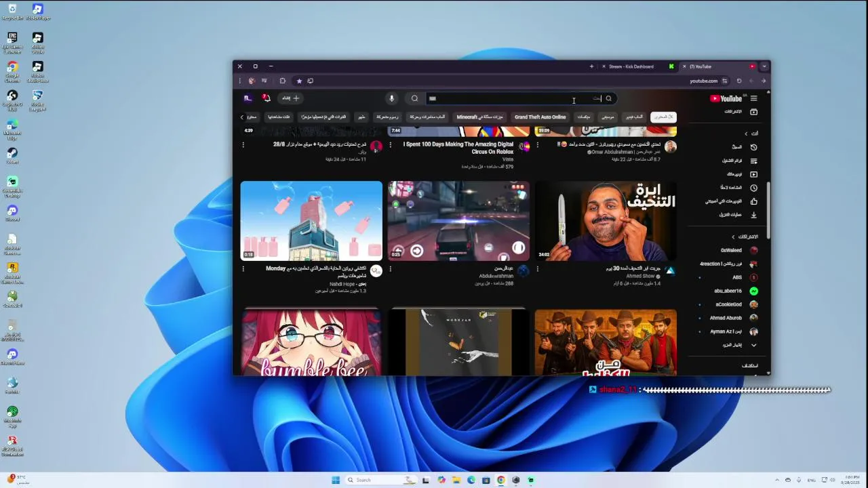The image size is (868, 488).
Task: Open the YouTube account avatar menu
Action: click(x=248, y=98)
